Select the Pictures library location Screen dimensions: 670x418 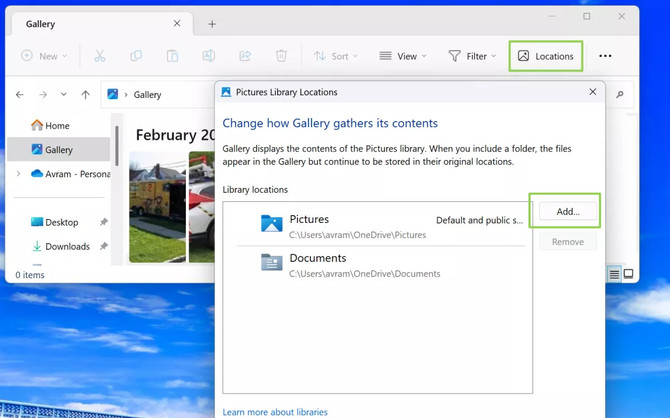(380, 226)
